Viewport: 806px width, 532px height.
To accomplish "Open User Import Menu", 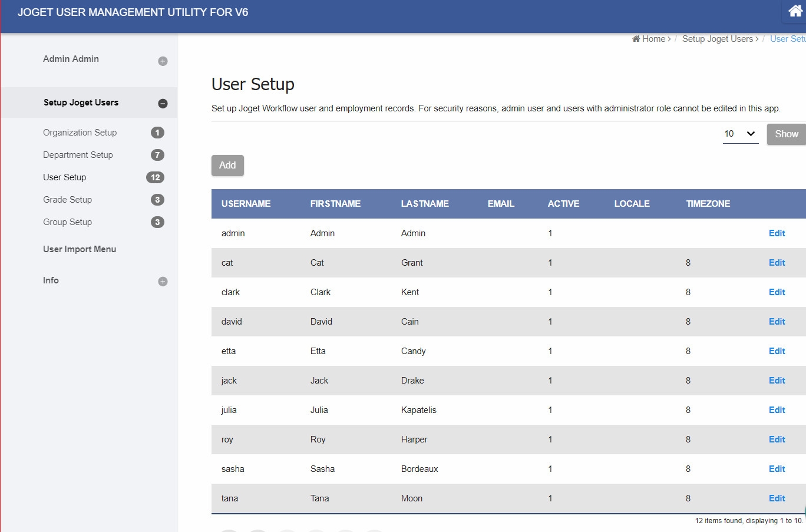I will click(x=80, y=249).
